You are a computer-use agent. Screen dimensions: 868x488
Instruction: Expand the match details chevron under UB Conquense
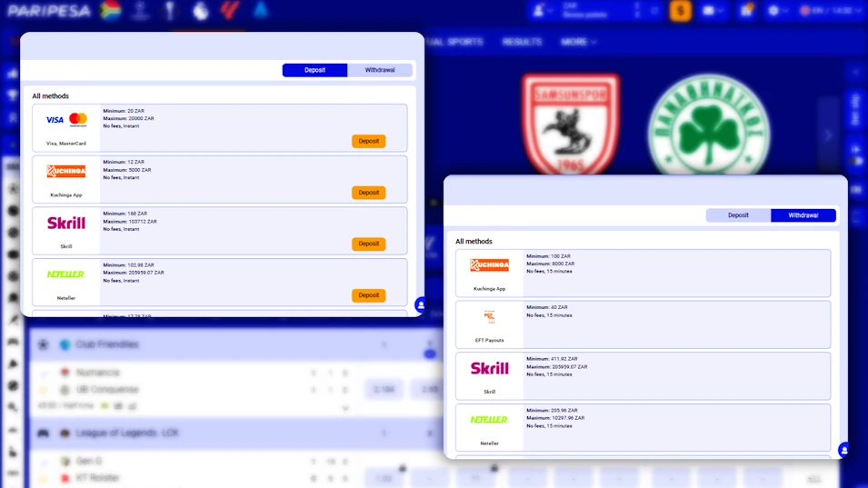344,408
